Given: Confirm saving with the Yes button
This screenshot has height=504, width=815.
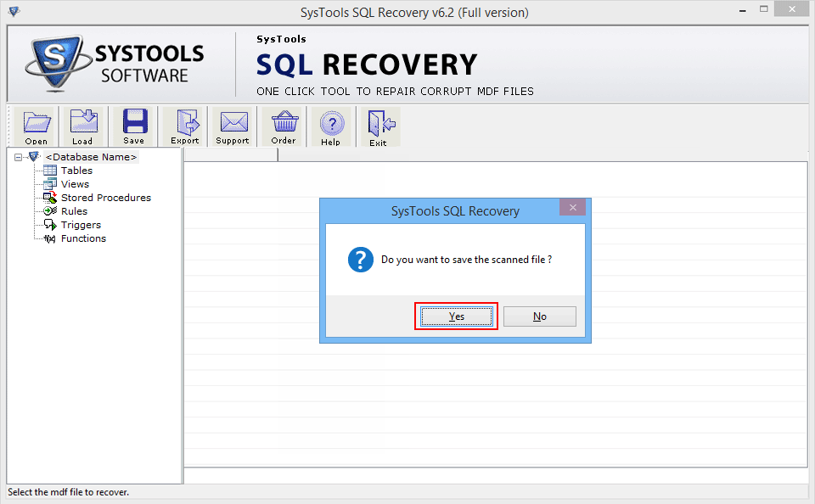Looking at the screenshot, I should tap(457, 316).
